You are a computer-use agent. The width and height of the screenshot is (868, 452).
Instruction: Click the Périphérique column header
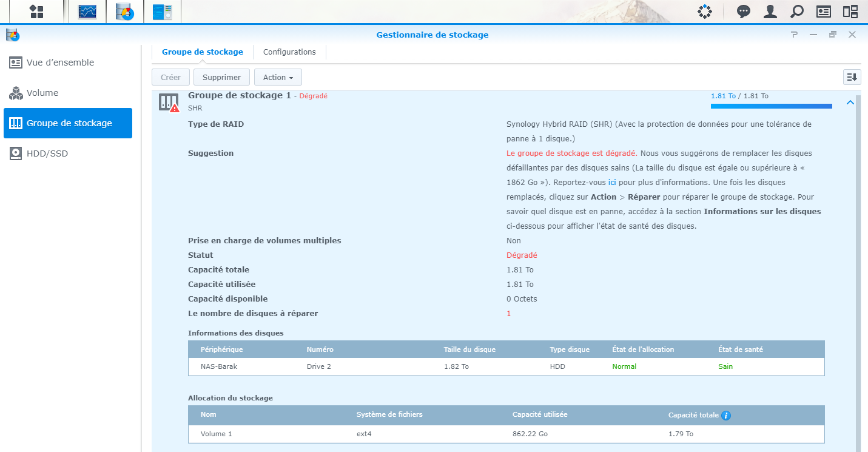click(x=222, y=349)
